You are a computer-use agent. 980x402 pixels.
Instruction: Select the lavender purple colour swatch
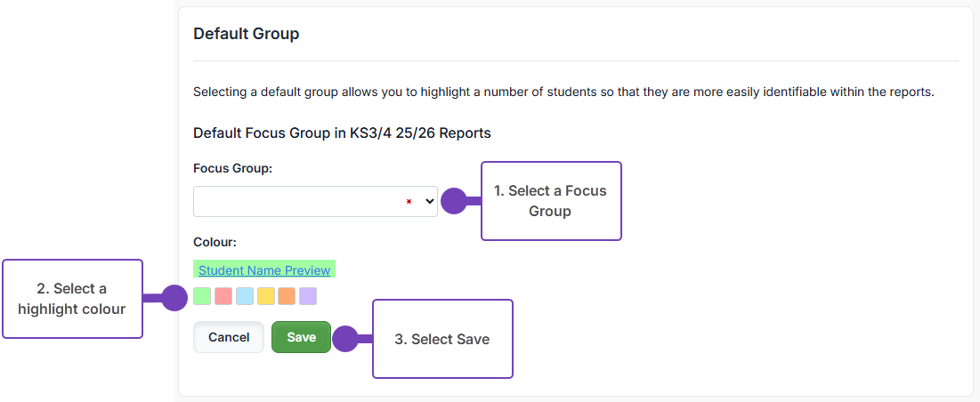click(x=308, y=296)
